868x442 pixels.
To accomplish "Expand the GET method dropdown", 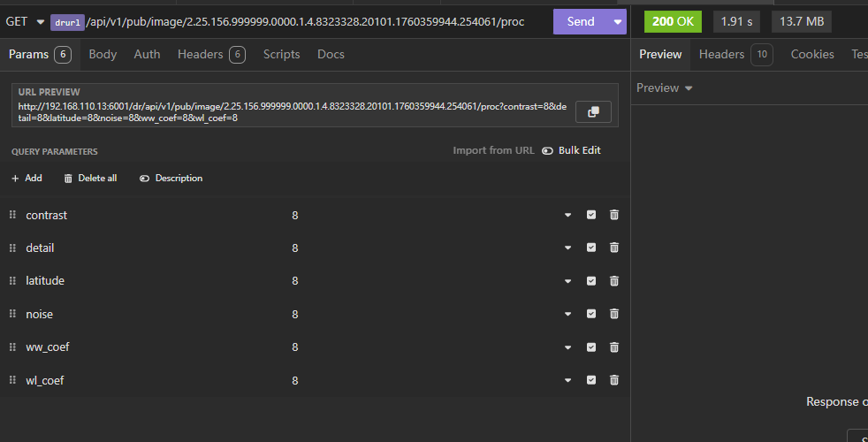I will point(24,21).
